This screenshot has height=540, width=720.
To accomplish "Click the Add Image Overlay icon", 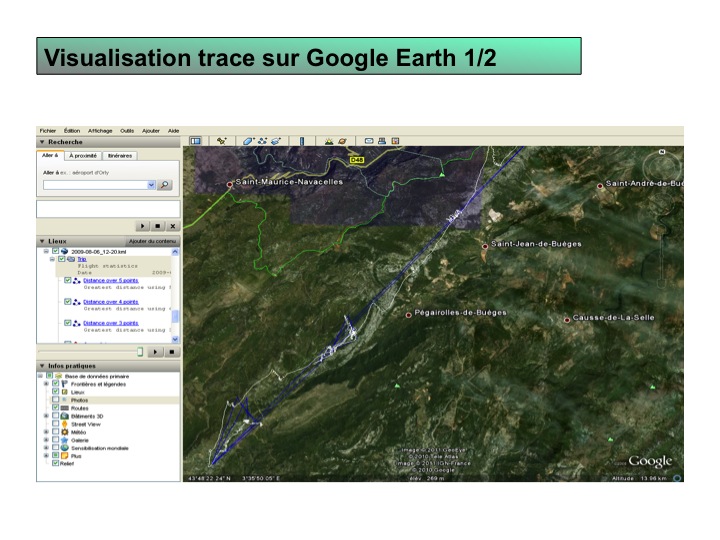I will 276,141.
